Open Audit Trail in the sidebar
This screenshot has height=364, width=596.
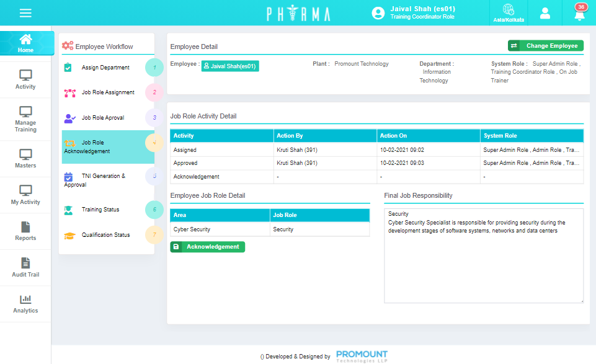click(x=25, y=268)
